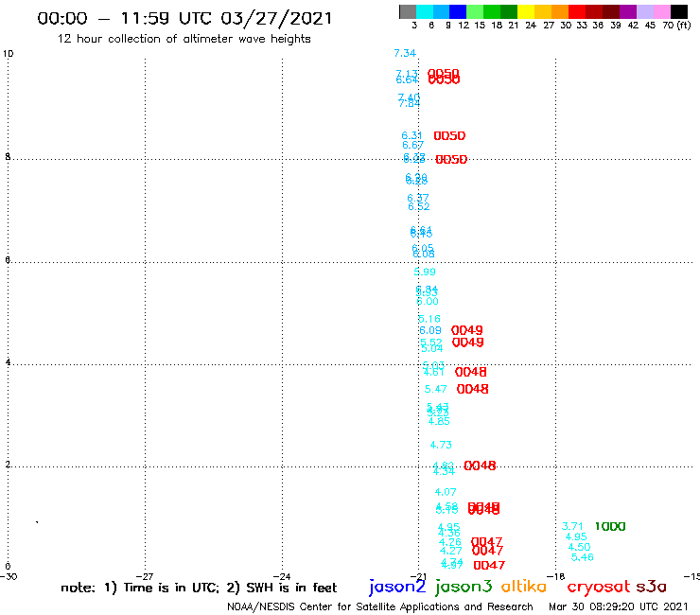700x615 pixels.
Task: Click the s3a satellite legend label
Action: tap(651, 587)
